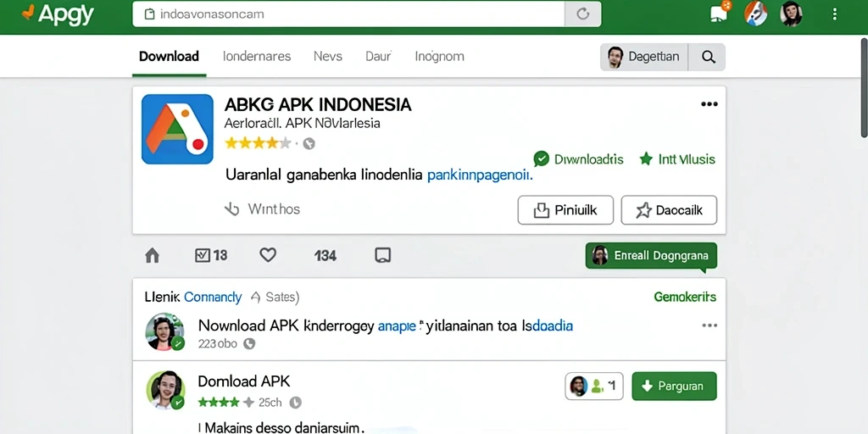Open the Domload APK title
868x434 pixels.
coord(243,381)
